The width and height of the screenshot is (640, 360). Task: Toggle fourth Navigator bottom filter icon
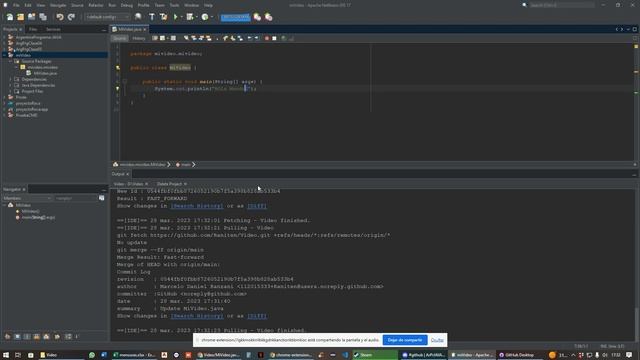[37, 336]
